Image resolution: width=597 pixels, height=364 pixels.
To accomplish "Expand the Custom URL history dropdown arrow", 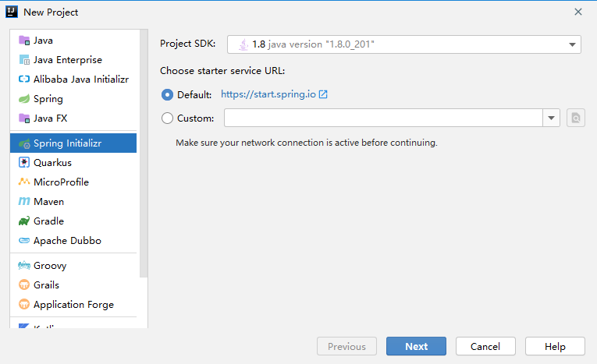I will [552, 118].
